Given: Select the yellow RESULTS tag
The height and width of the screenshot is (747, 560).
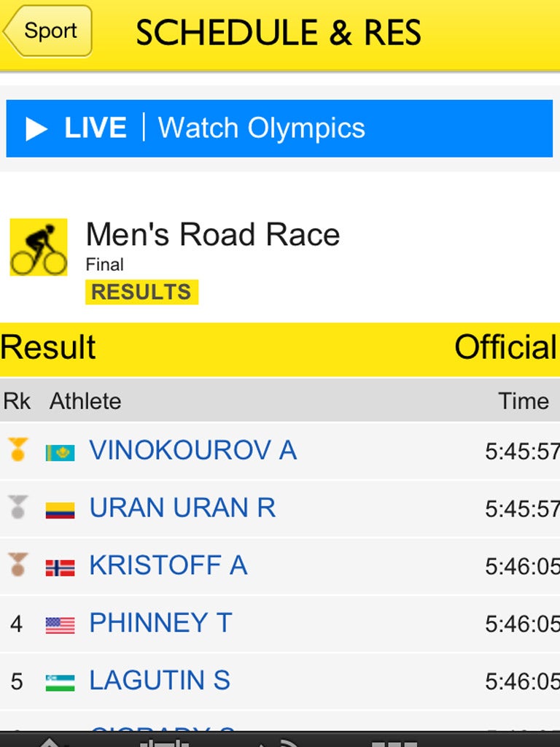Looking at the screenshot, I should tap(141, 292).
